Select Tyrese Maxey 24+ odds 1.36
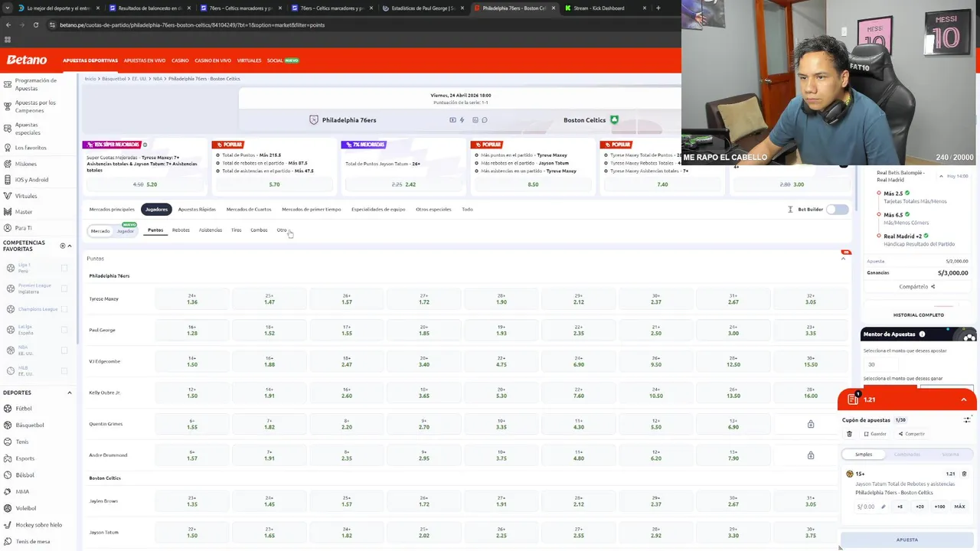980x551 pixels. [x=192, y=299]
